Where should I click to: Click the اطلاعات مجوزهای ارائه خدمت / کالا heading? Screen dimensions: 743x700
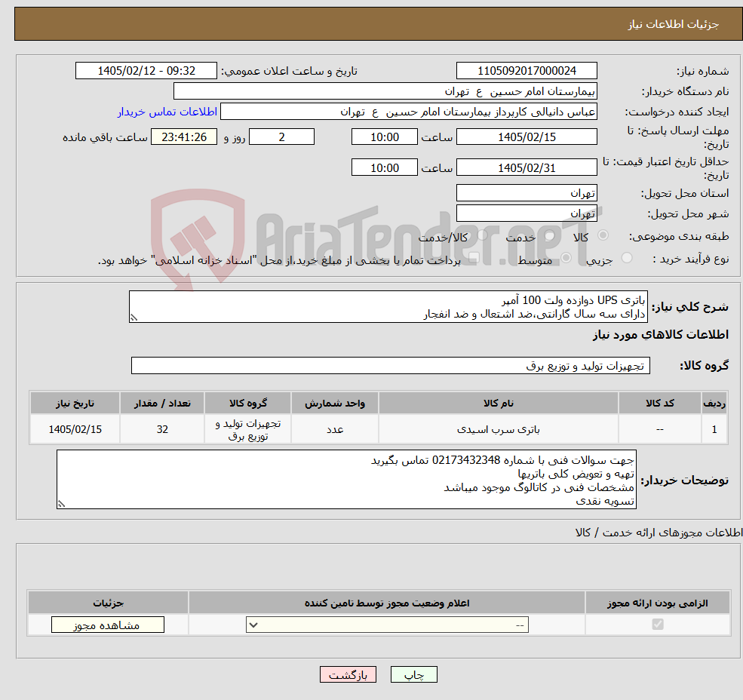[x=659, y=533]
